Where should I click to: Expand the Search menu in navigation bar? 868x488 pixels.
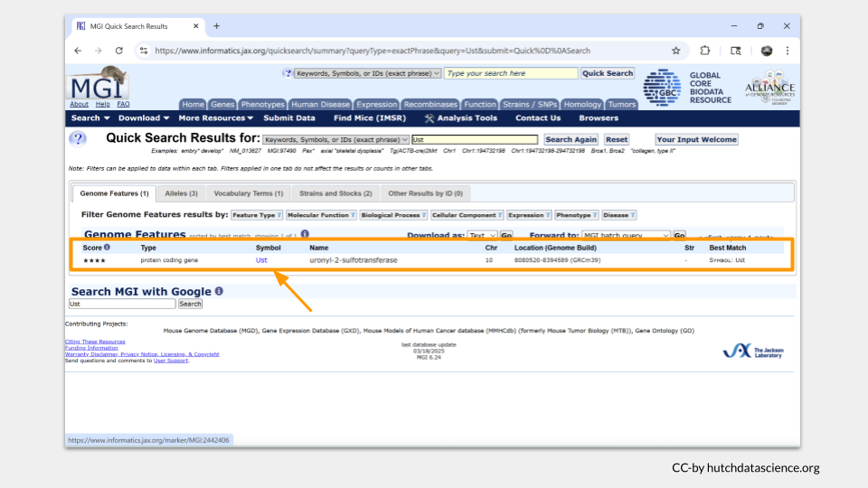tap(90, 117)
